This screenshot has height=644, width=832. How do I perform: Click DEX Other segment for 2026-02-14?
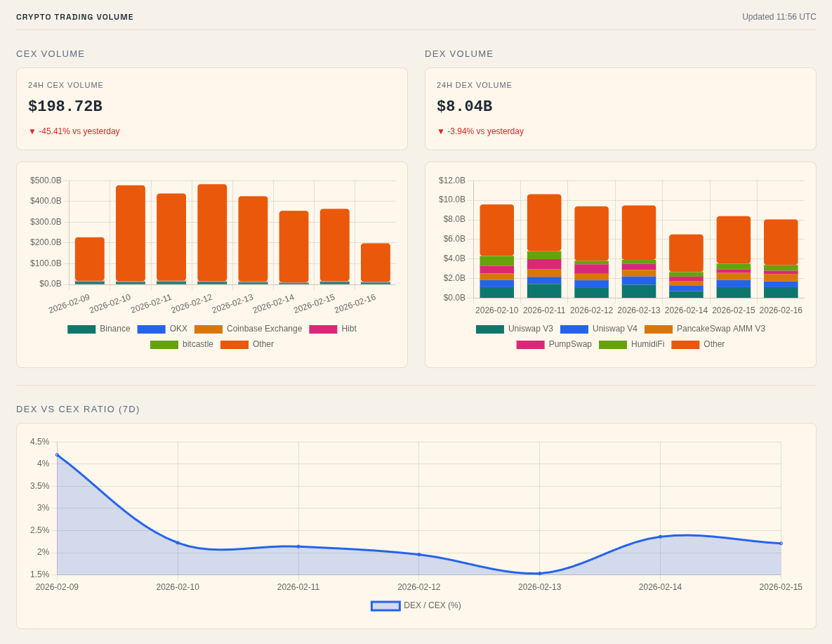[x=686, y=254]
